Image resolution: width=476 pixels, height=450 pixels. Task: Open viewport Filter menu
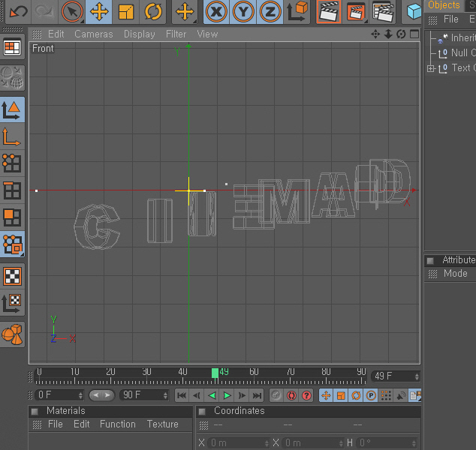click(176, 34)
